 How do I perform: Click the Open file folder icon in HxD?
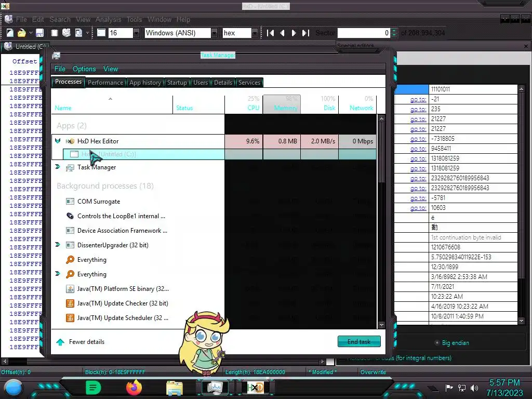click(22, 33)
